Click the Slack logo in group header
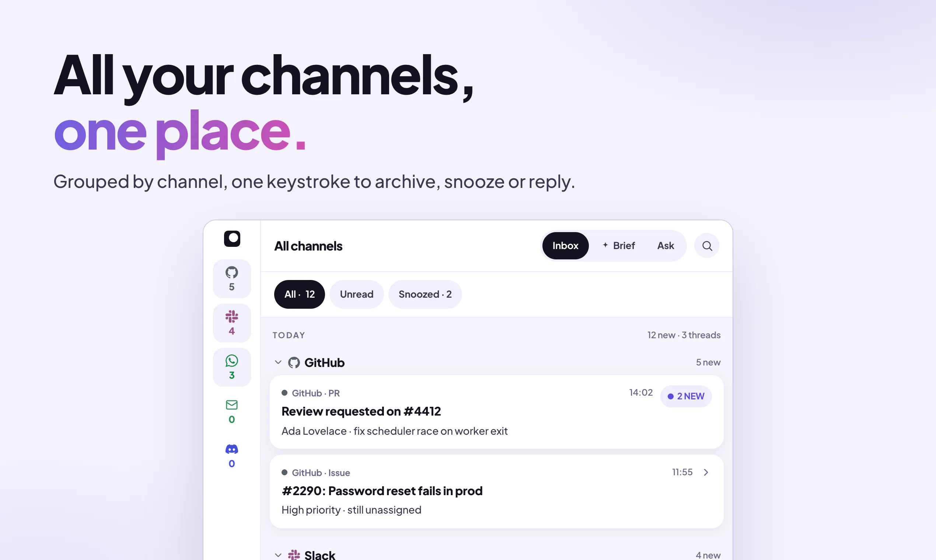 coord(294,555)
